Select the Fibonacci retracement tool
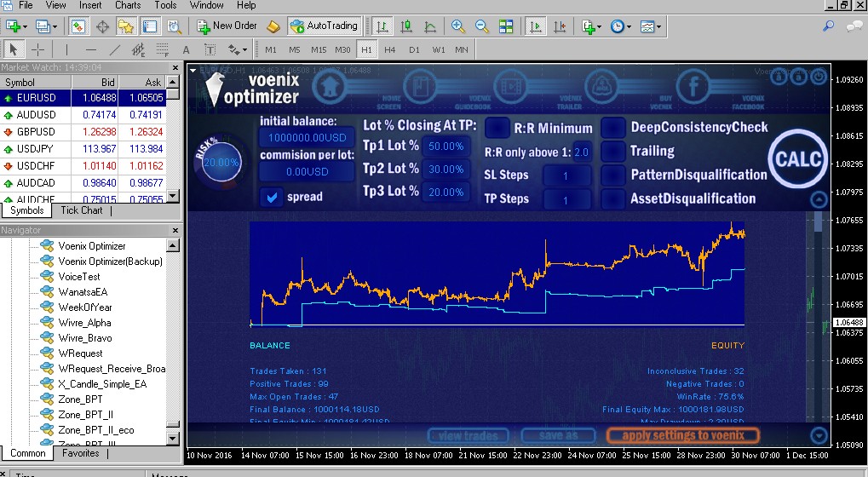The image size is (868, 477). 162,49
